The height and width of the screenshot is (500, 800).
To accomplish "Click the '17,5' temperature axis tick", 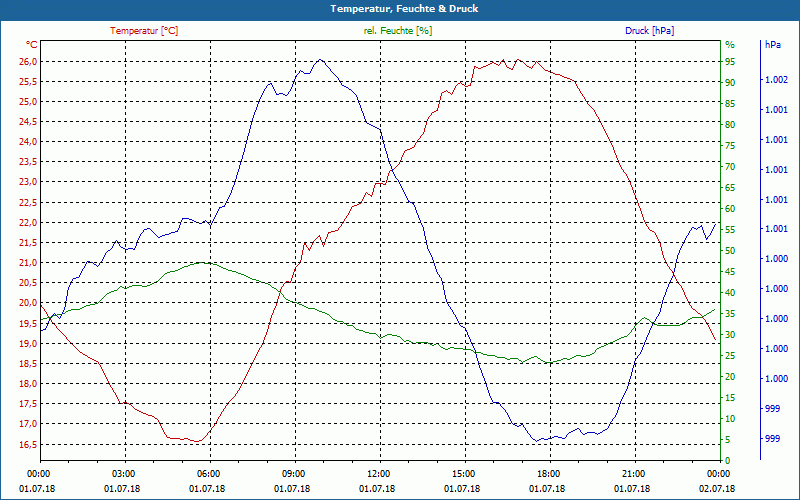I will coord(28,404).
